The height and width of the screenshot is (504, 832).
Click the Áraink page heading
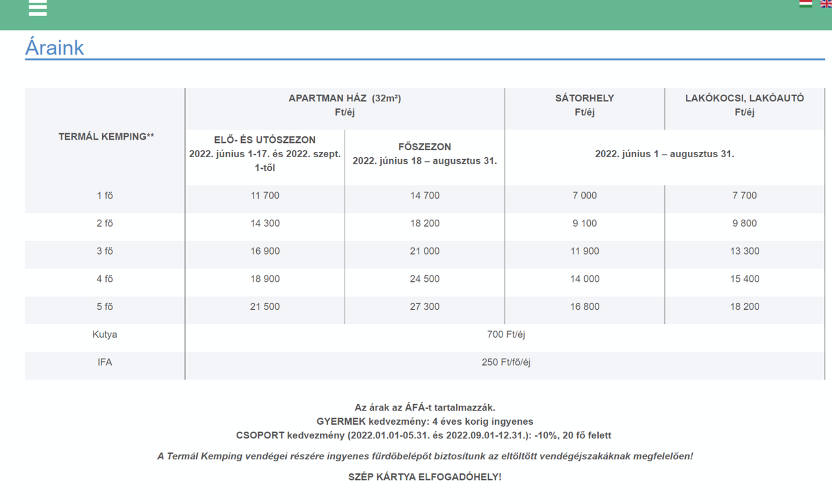55,47
